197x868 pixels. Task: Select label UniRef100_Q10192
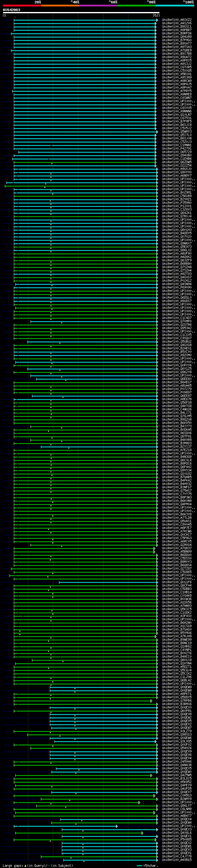[177, 474]
